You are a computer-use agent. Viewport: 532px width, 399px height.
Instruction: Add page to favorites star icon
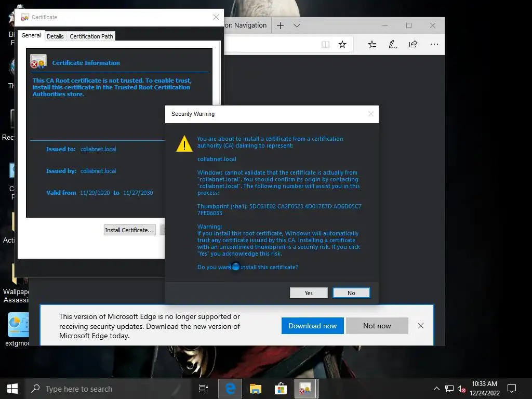[342, 45]
